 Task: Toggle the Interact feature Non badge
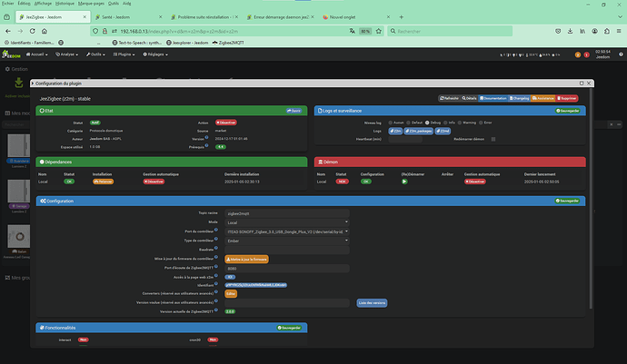84,339
